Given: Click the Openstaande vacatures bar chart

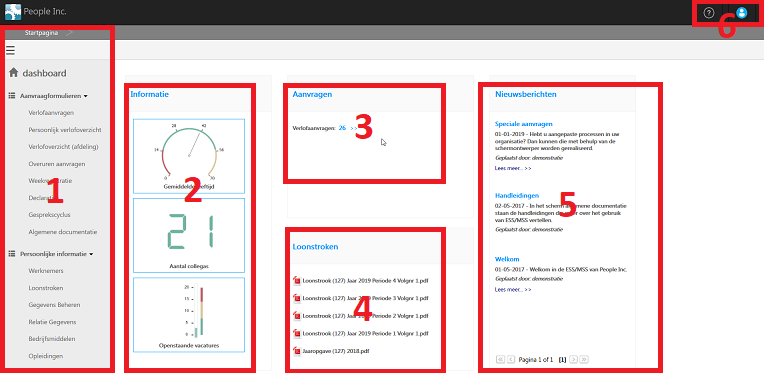Looking at the screenshot, I should pyautogui.click(x=189, y=315).
